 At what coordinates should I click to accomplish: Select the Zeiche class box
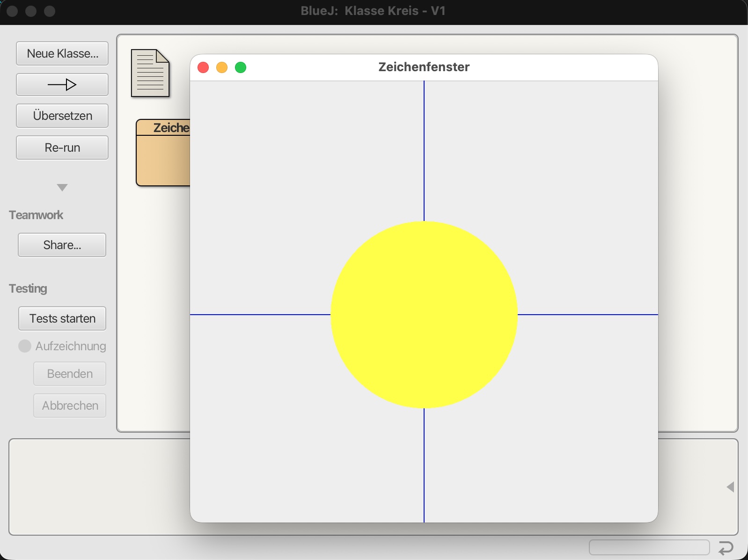coord(163,153)
